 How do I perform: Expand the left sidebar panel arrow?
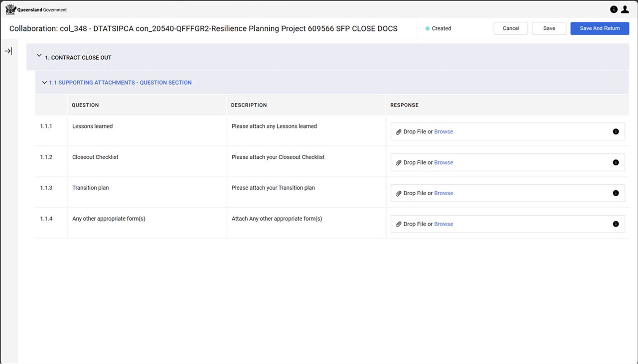pyautogui.click(x=8, y=51)
